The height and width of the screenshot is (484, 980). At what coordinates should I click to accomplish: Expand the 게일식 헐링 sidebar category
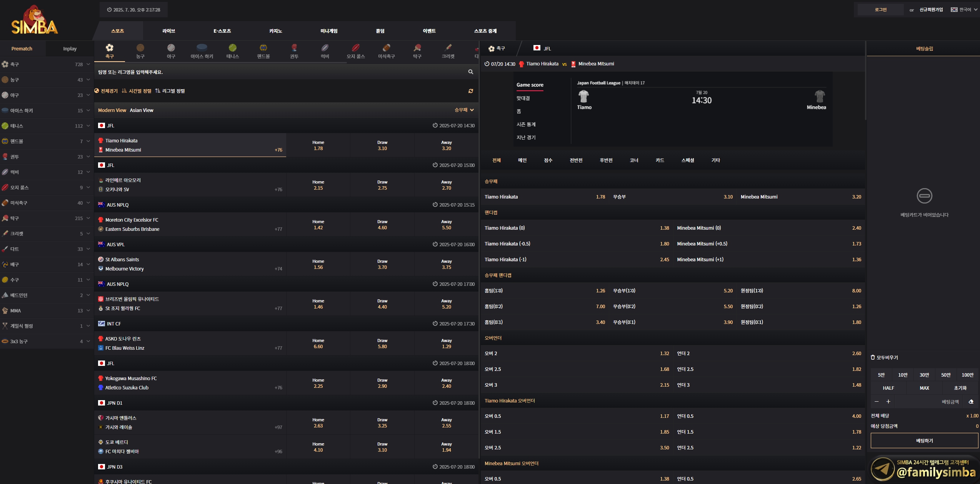[46, 326]
